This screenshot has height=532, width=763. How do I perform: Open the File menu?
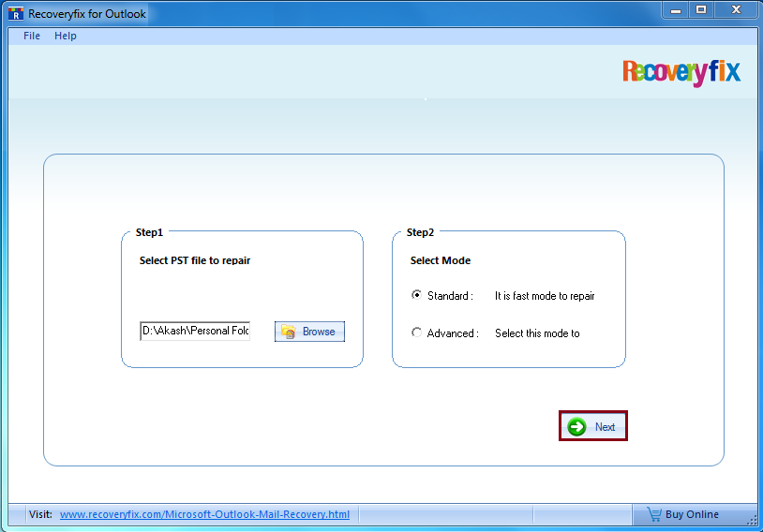click(x=32, y=36)
